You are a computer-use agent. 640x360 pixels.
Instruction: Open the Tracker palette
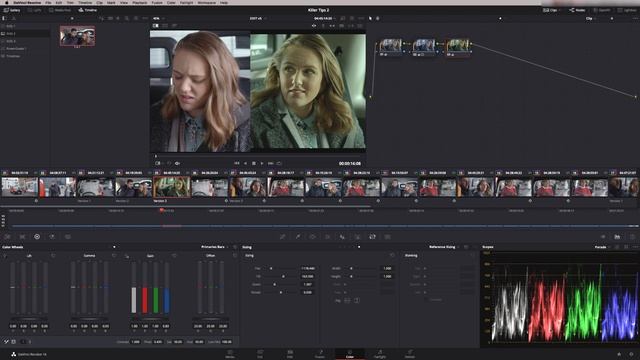click(327, 237)
